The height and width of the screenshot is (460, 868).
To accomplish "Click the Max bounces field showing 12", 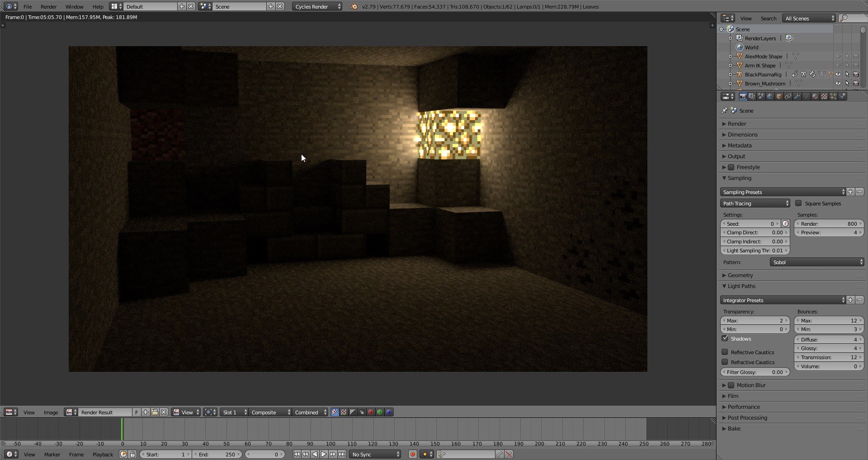I will (x=829, y=320).
